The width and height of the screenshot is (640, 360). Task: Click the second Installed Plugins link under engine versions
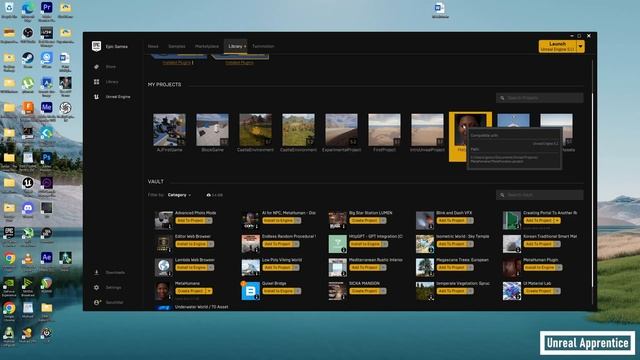pos(240,63)
